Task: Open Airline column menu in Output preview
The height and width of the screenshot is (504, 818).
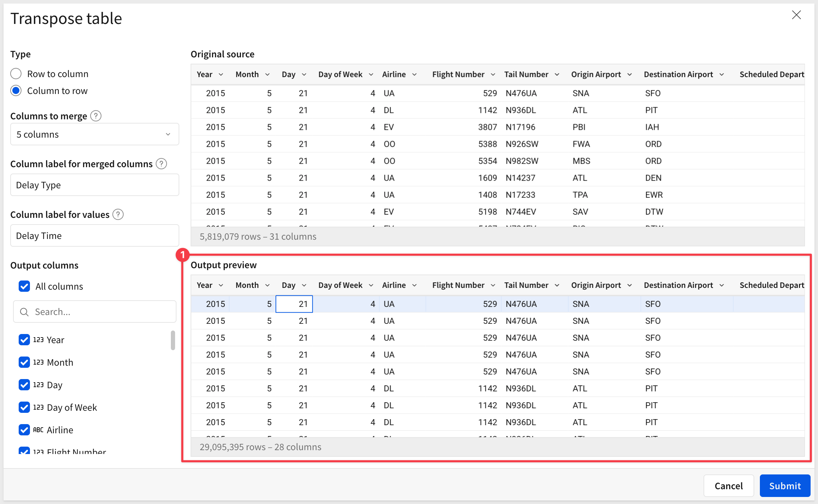Action: point(414,285)
